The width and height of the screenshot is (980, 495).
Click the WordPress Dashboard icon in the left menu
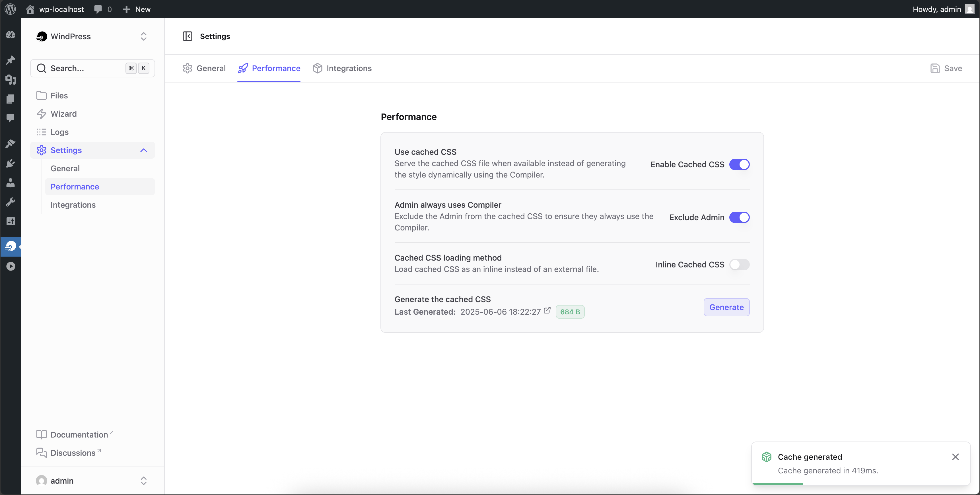point(11,35)
